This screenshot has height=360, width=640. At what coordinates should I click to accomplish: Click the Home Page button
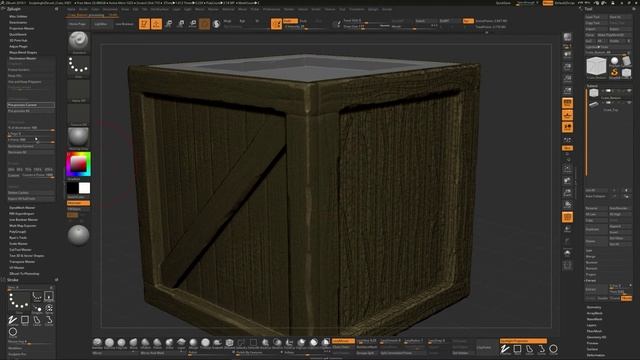78,24
